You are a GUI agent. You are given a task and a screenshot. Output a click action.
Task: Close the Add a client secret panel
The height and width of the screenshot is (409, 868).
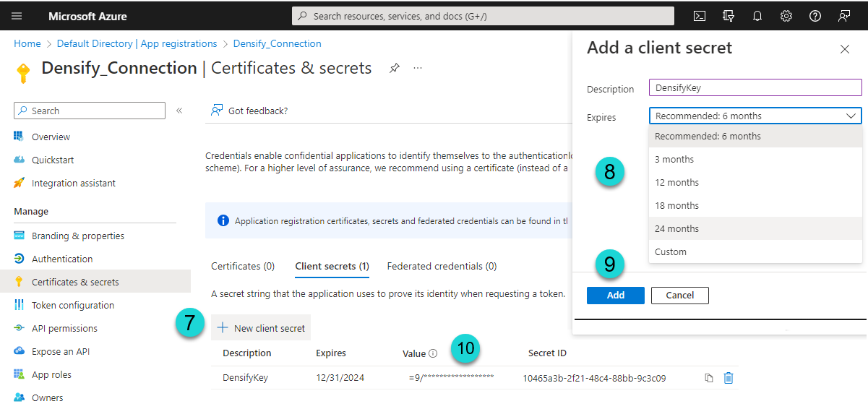tap(845, 49)
